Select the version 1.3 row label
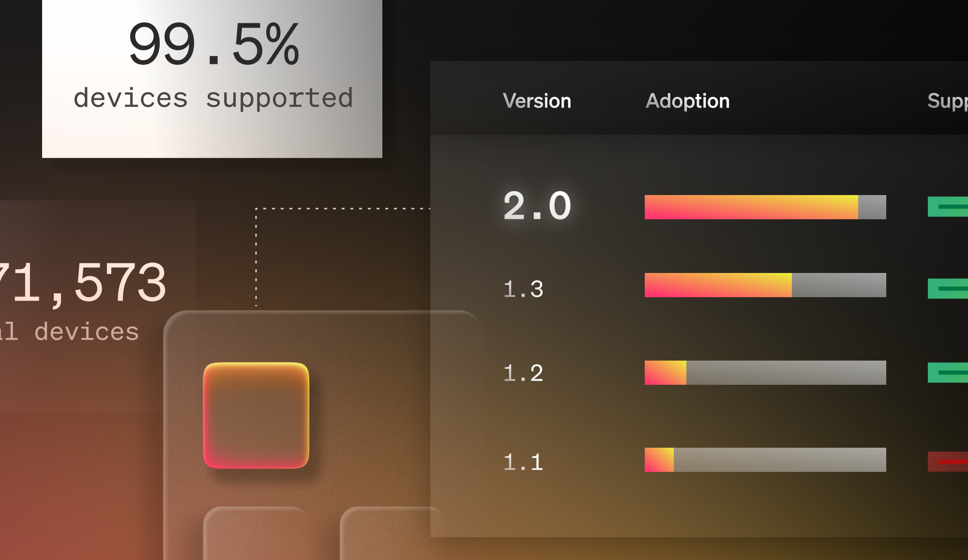The width and height of the screenshot is (968, 560). [523, 289]
